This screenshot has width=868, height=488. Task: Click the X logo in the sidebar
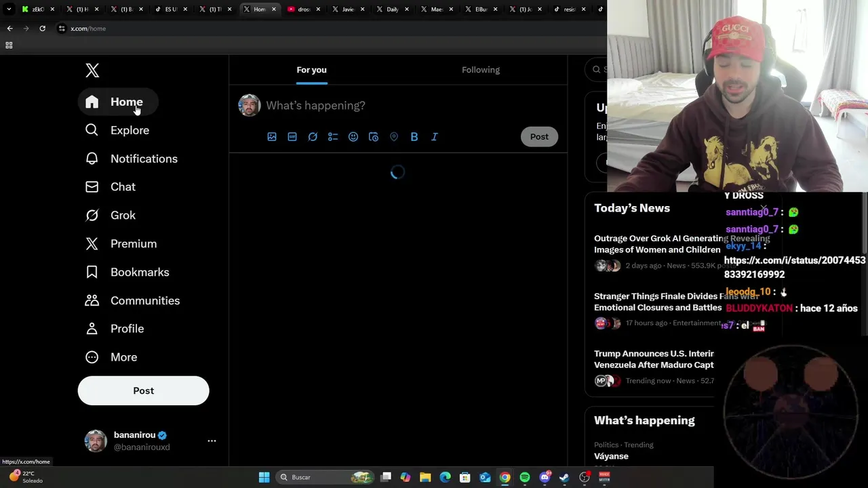point(92,70)
